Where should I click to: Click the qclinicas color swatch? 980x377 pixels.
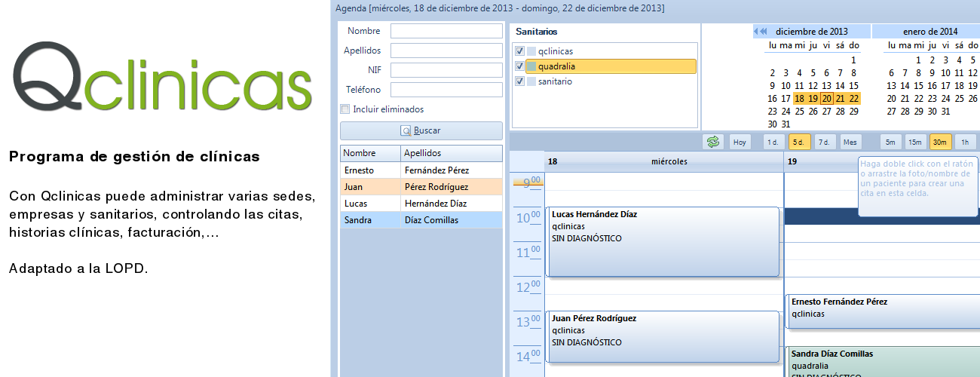point(531,51)
